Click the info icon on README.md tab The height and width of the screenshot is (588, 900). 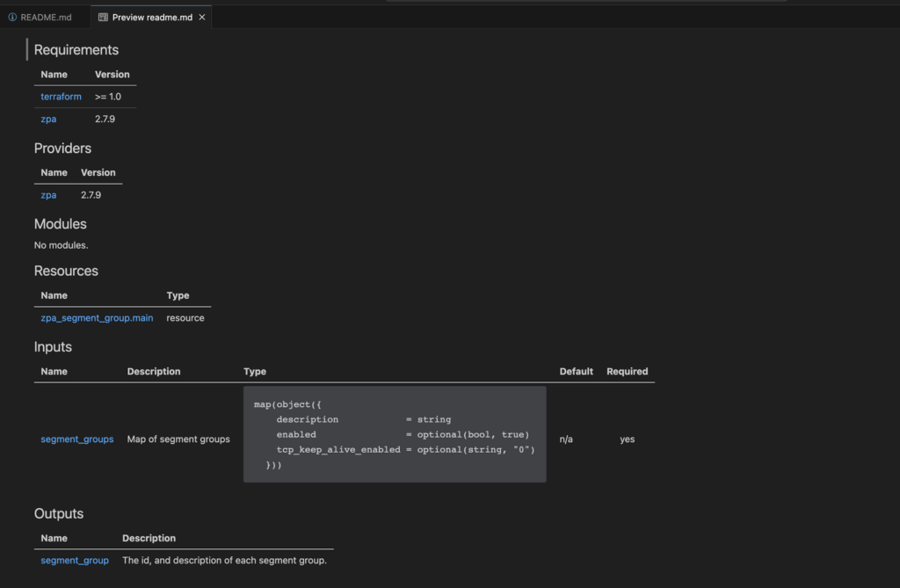(12, 18)
